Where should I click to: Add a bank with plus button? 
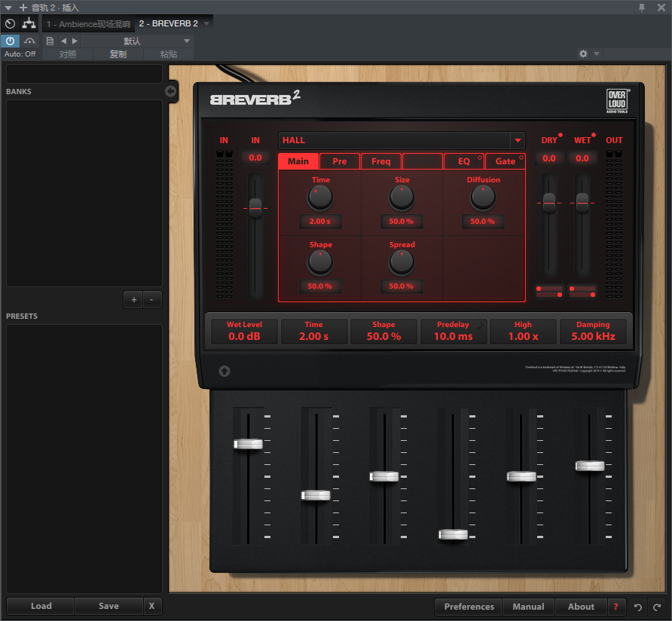click(133, 300)
